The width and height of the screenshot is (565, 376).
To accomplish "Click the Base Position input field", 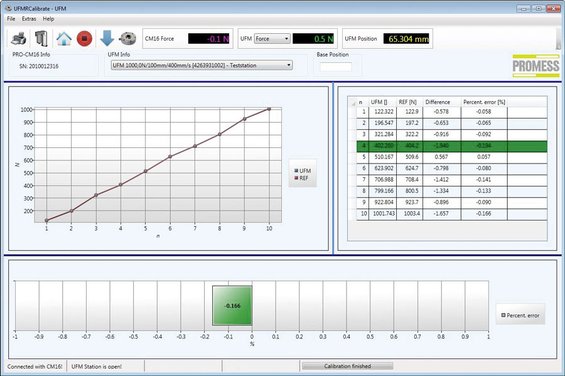I will 335,66.
